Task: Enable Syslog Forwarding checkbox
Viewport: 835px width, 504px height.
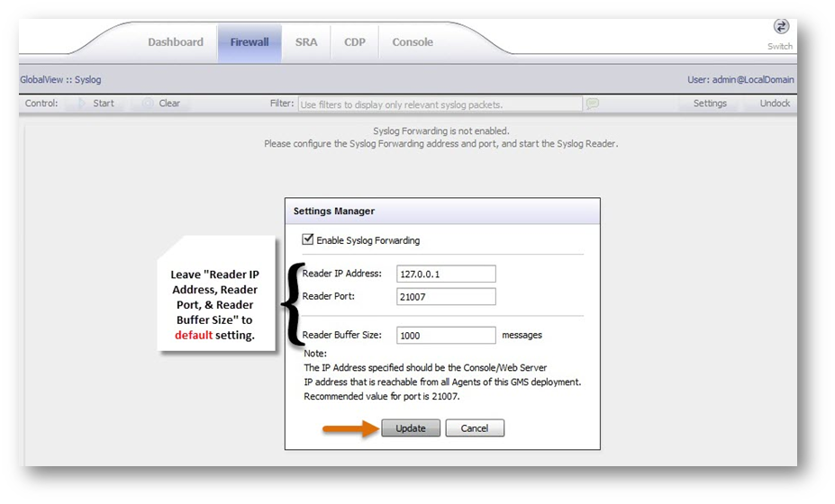Action: pyautogui.click(x=308, y=240)
